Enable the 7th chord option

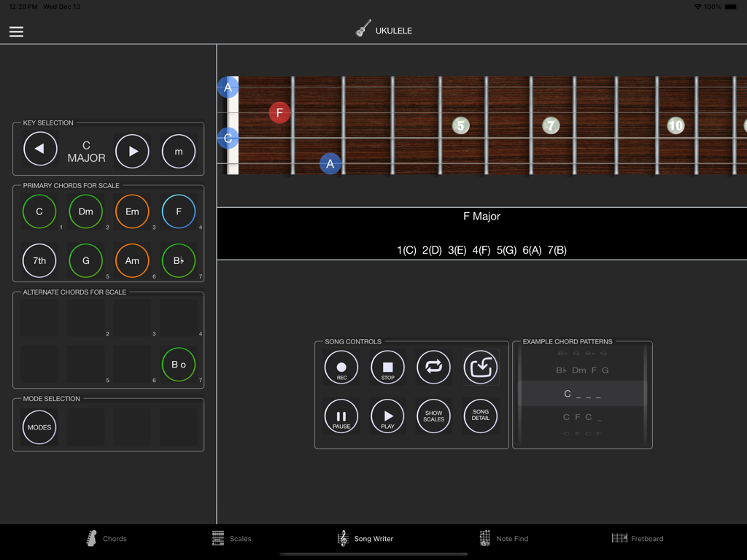39,260
